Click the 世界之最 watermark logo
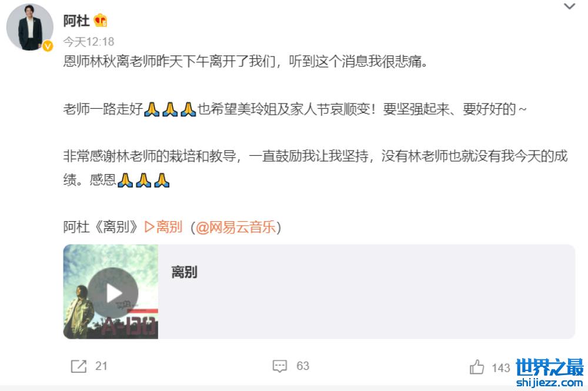 coord(550,367)
